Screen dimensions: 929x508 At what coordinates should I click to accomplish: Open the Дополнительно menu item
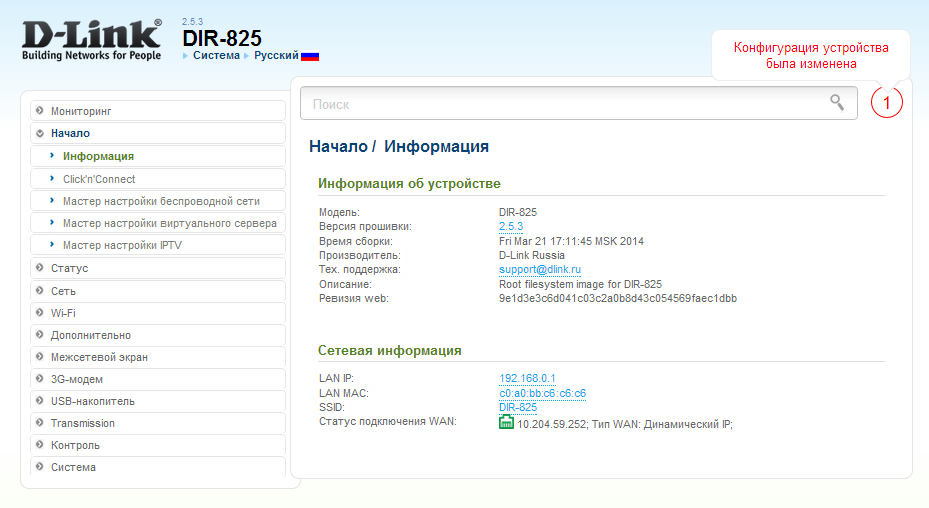(158, 335)
